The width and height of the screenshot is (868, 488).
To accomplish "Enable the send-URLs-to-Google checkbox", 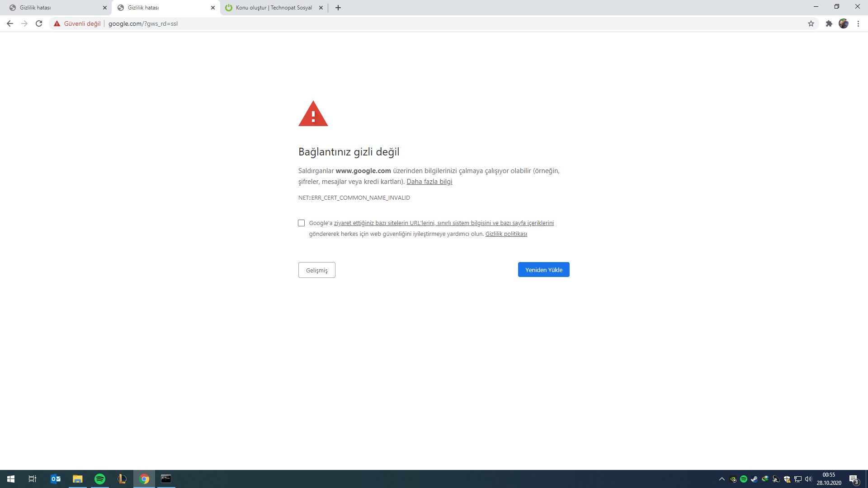I will point(302,223).
